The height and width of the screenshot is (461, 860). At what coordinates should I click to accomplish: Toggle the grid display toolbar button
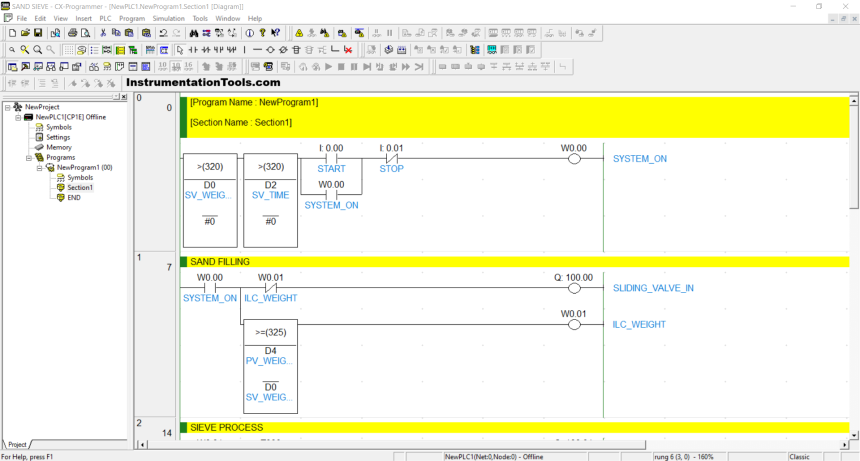[68, 49]
